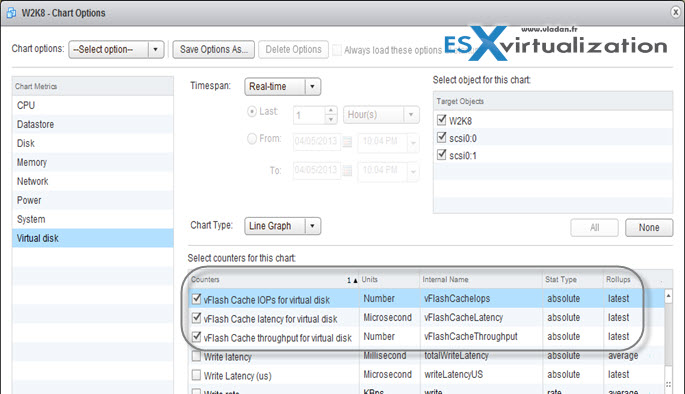Close the Chart Options dialog
The image size is (685, 394).
(676, 12)
